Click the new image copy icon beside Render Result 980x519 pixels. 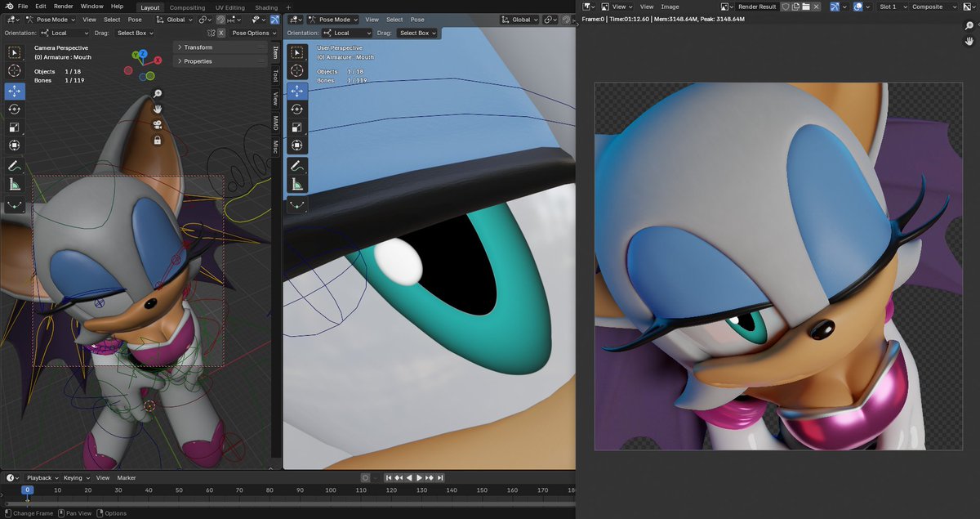coord(795,7)
